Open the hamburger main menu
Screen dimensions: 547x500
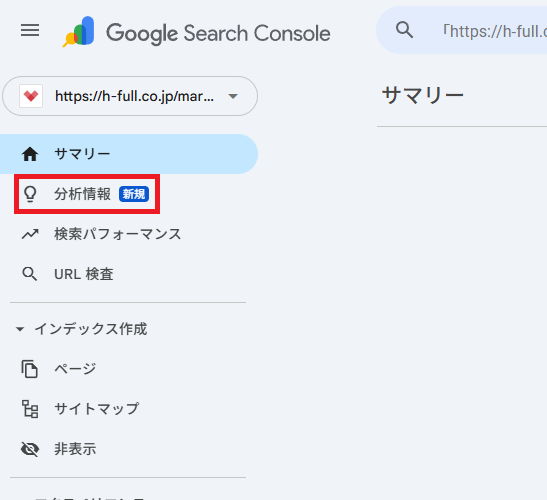(x=30, y=30)
